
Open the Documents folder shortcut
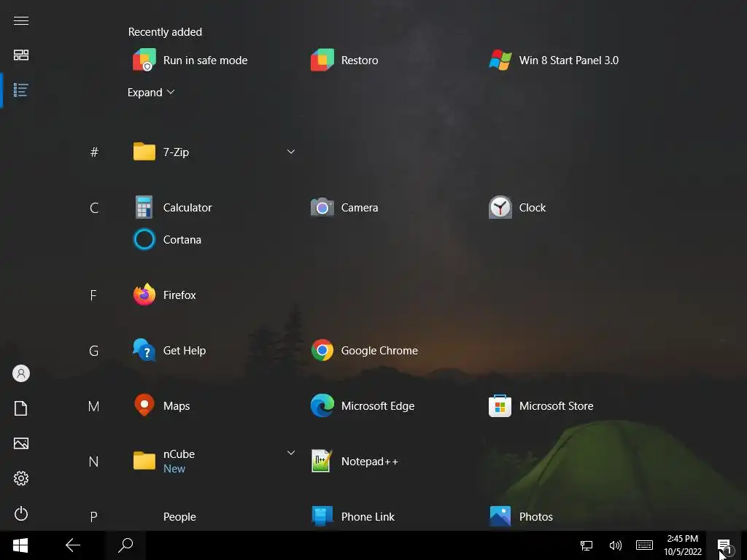click(x=21, y=408)
